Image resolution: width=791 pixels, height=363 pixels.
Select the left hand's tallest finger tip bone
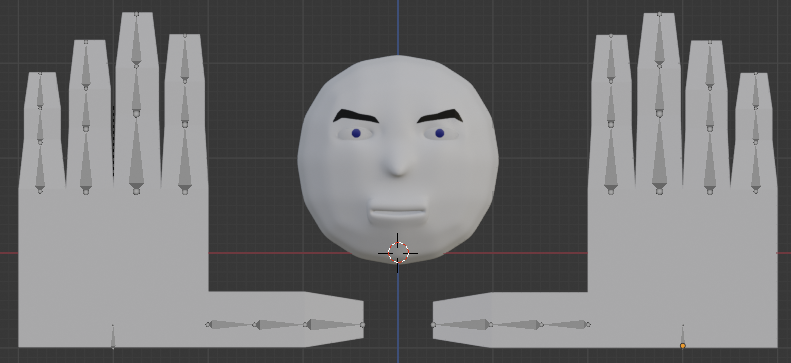click(136, 39)
